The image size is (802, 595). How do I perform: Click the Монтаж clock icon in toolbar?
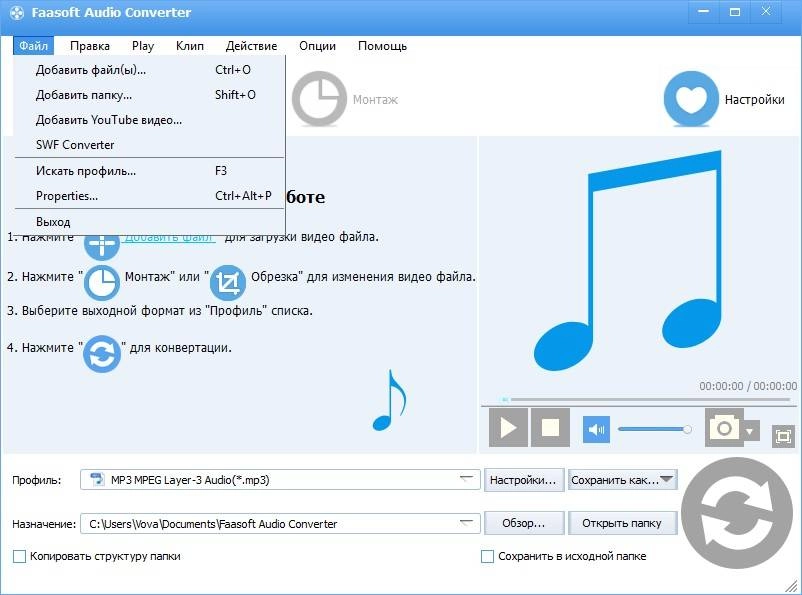coord(319,99)
